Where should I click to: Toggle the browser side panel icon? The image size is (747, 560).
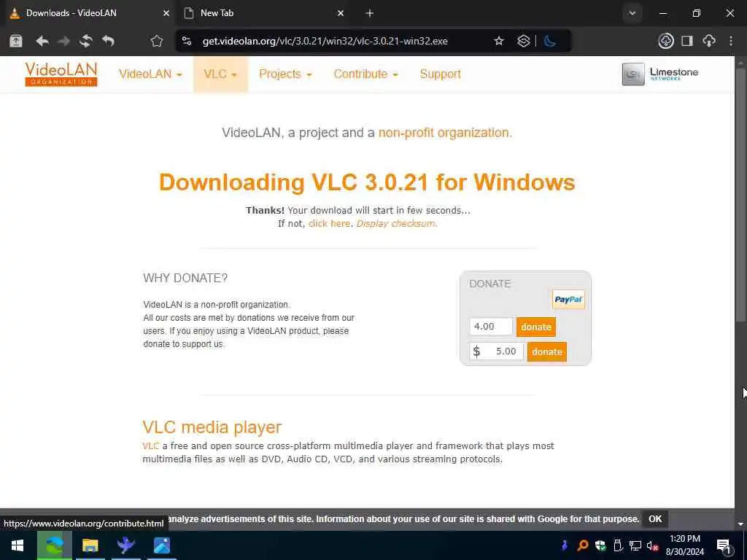point(687,41)
